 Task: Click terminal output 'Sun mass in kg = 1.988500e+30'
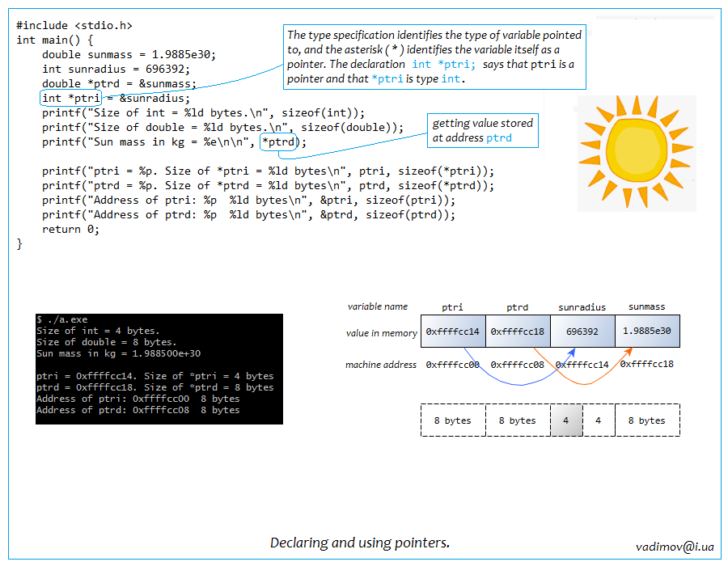pos(118,353)
